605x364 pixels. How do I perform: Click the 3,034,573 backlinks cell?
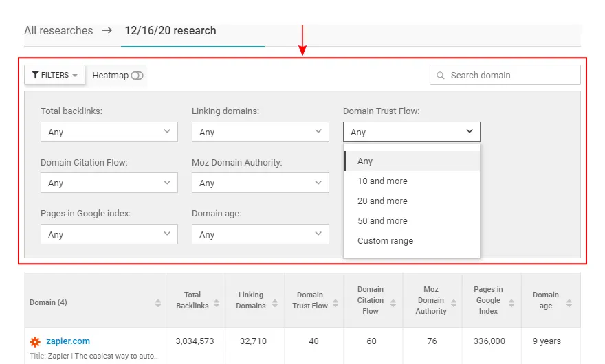pyautogui.click(x=195, y=341)
